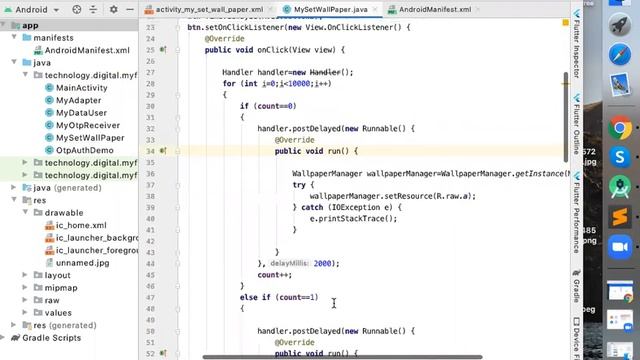Click the override gutter icon on line 52
The width and height of the screenshot is (640, 360).
point(163,353)
